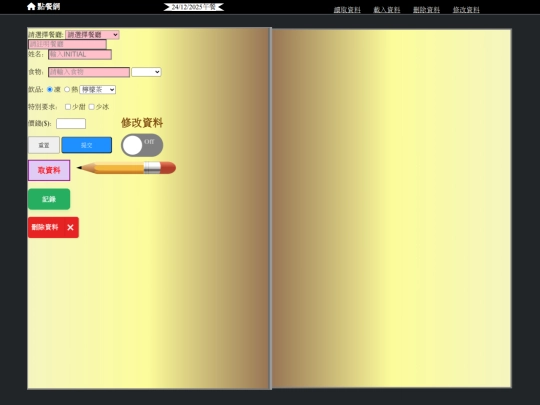This screenshot has height=405, width=540.
Task: Click the grey 重置 reset button
Action: (44, 145)
